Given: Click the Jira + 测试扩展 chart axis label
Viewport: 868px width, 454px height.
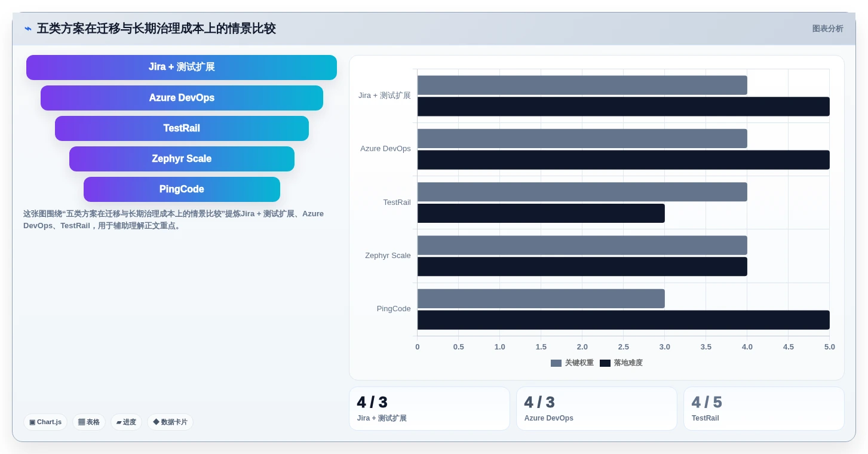Looking at the screenshot, I should point(385,96).
